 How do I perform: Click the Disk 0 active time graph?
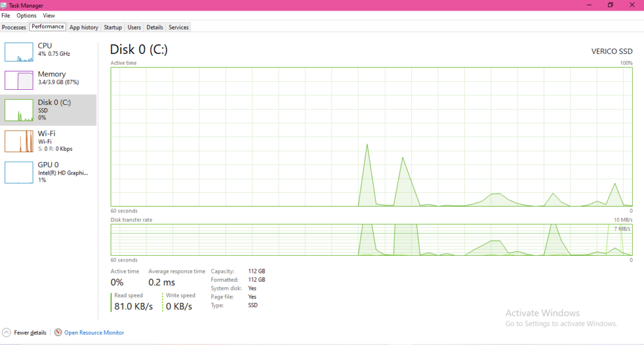[371, 136]
